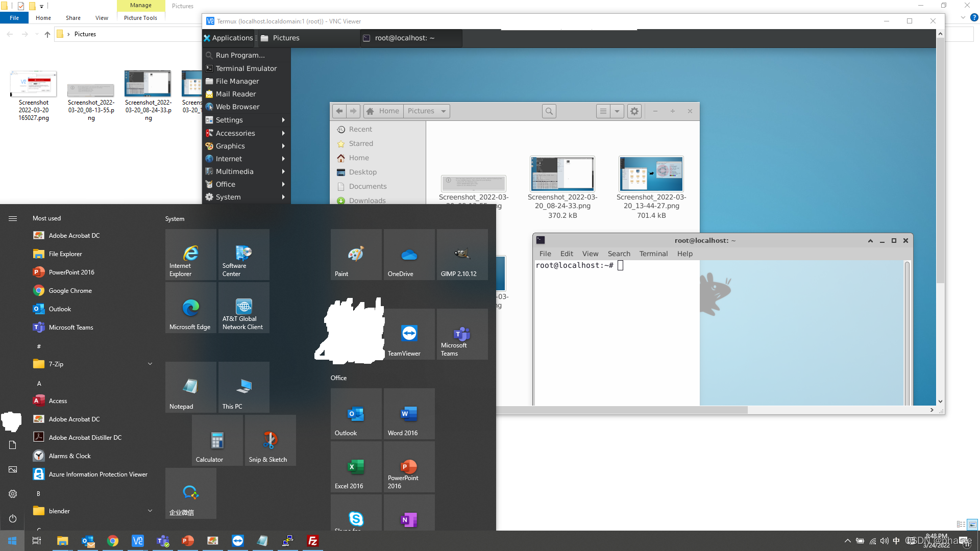Open Downloads in file manager sidebar
The image size is (980, 551).
pos(367,201)
